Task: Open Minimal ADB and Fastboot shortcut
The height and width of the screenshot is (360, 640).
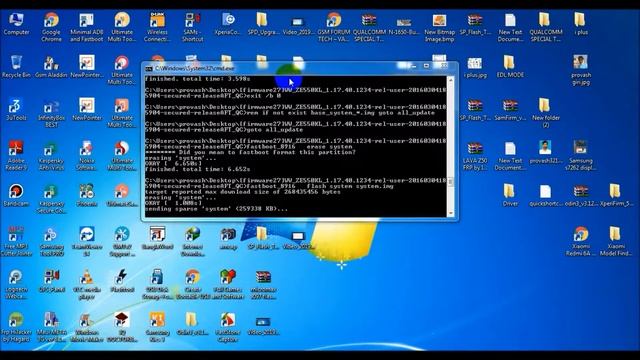Action: click(87, 27)
